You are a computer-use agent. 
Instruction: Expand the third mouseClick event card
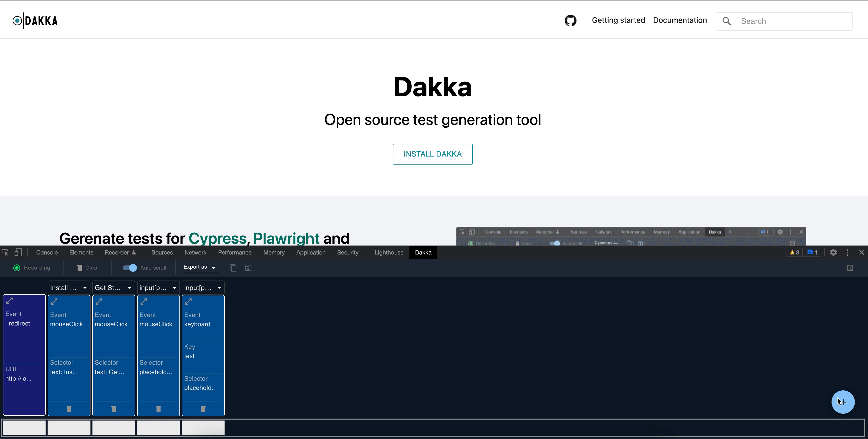(144, 301)
